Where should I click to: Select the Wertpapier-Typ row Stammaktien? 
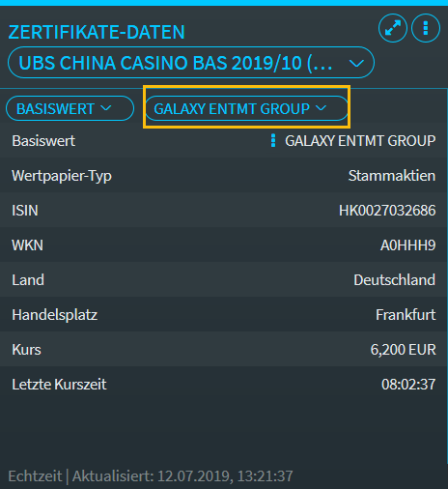coord(224,176)
